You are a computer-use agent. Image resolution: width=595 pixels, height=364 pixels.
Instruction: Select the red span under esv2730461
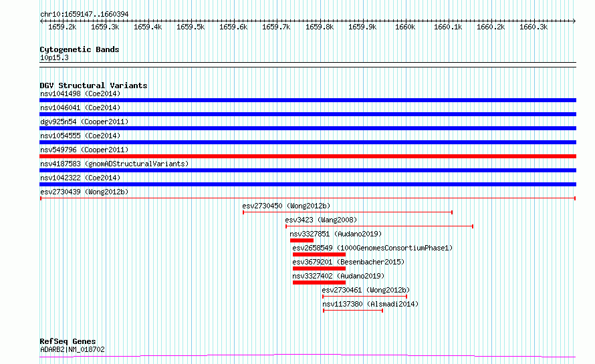(364, 297)
